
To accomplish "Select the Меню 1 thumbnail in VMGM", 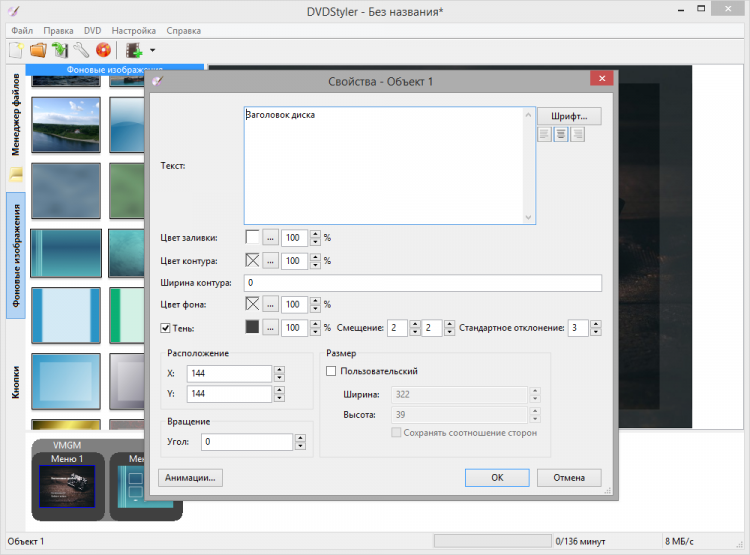I will [x=67, y=486].
